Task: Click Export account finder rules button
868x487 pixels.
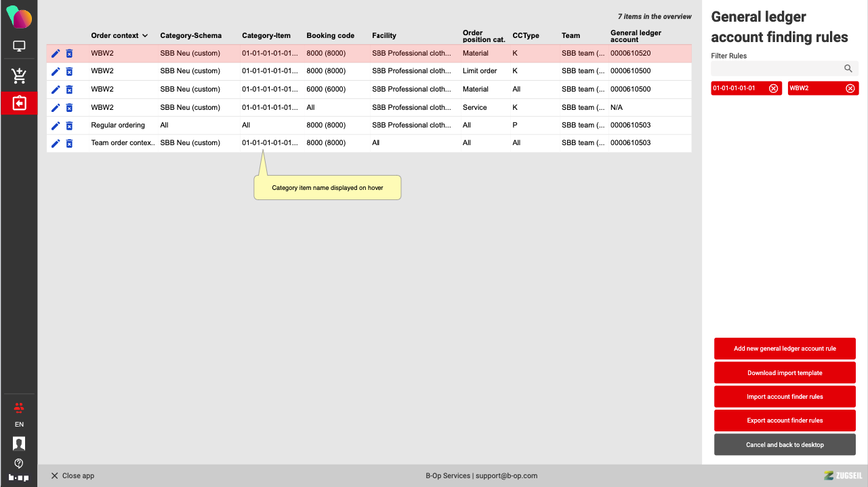Action: point(785,421)
